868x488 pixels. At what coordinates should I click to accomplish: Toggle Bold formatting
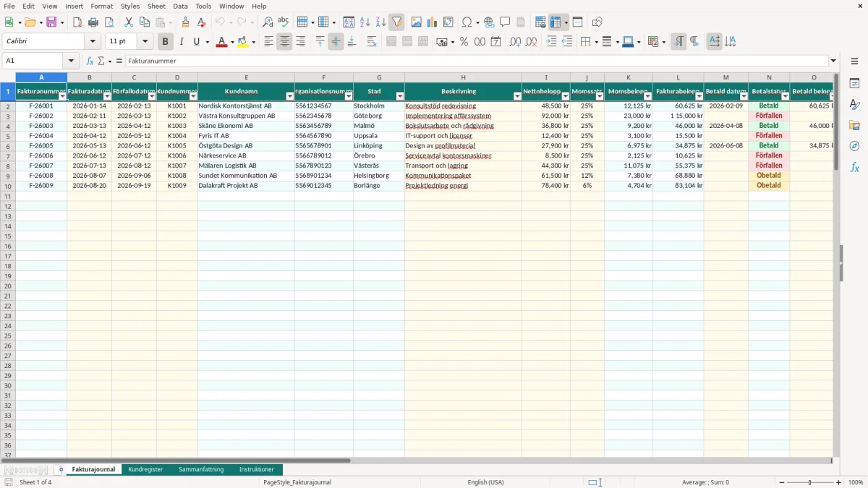pyautogui.click(x=165, y=42)
